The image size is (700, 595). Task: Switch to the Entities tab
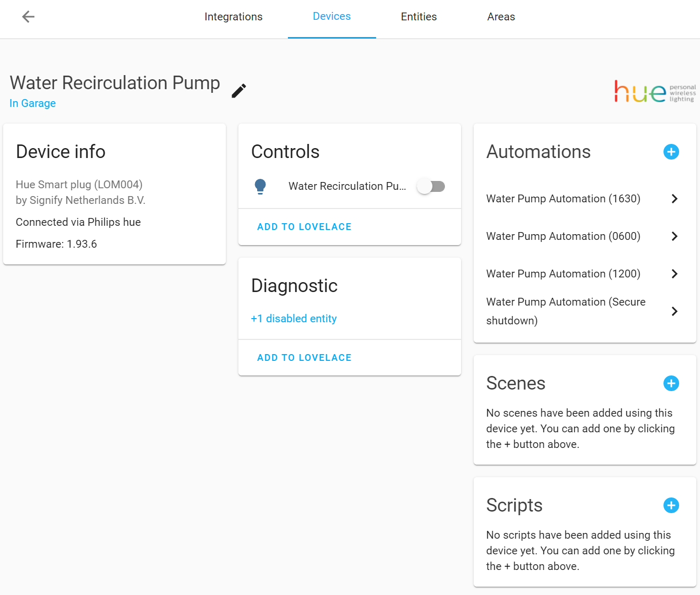tap(418, 17)
